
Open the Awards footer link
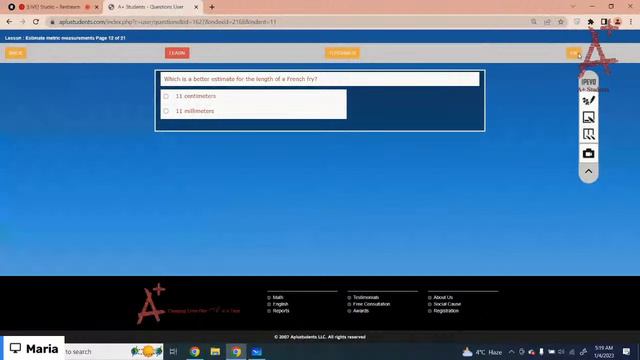(x=360, y=311)
